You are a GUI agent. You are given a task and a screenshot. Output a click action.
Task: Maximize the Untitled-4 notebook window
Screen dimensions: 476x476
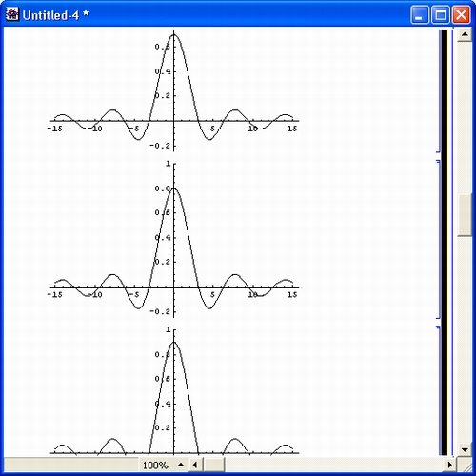(441, 14)
